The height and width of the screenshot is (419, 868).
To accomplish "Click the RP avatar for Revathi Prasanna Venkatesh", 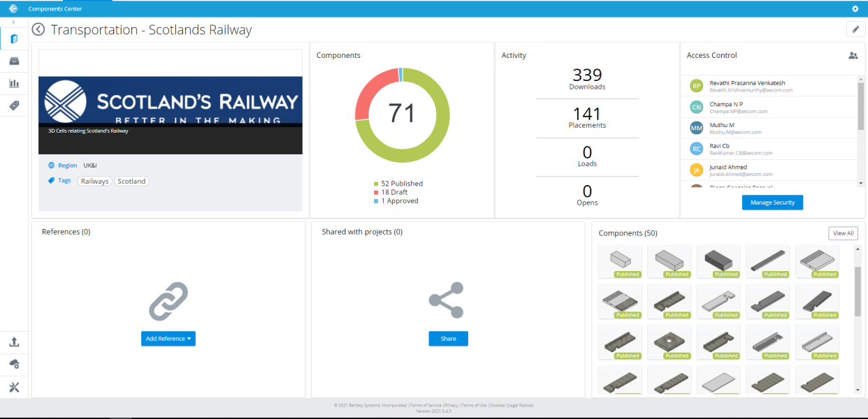I will 696,85.
